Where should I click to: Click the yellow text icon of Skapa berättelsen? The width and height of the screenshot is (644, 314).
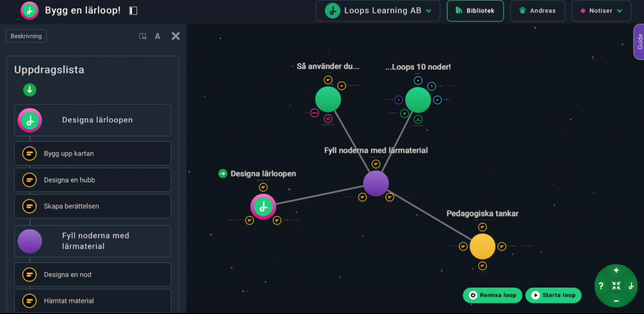click(30, 206)
